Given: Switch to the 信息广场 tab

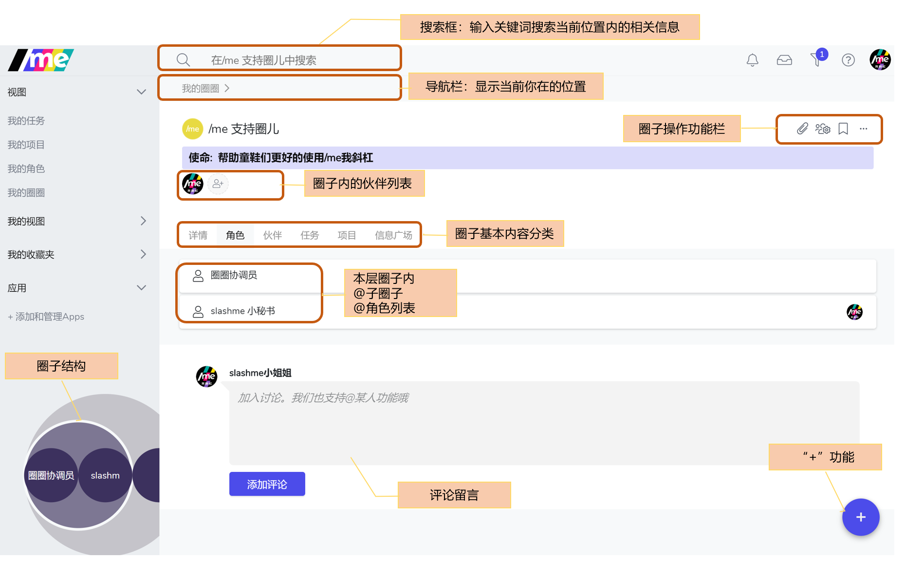Looking at the screenshot, I should [393, 235].
